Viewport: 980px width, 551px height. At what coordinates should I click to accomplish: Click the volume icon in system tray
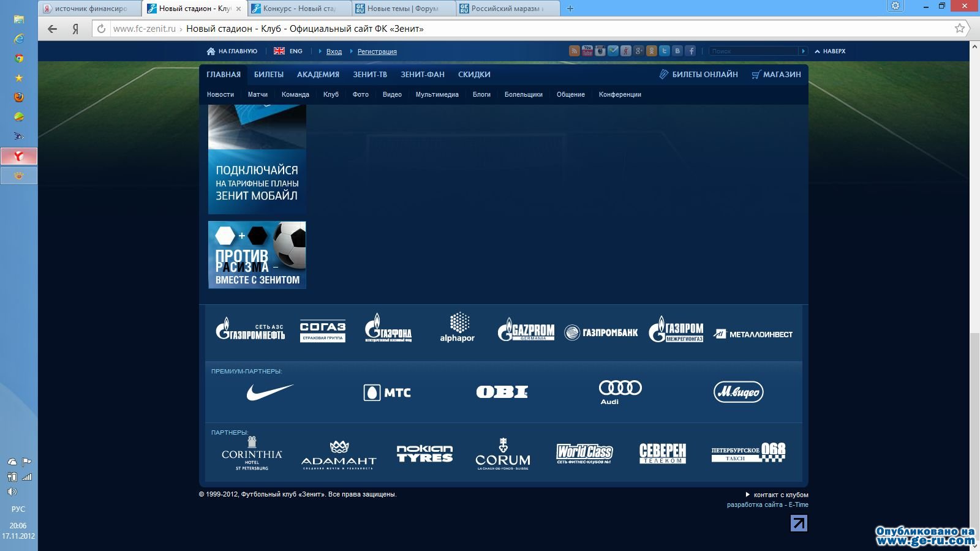[x=12, y=492]
